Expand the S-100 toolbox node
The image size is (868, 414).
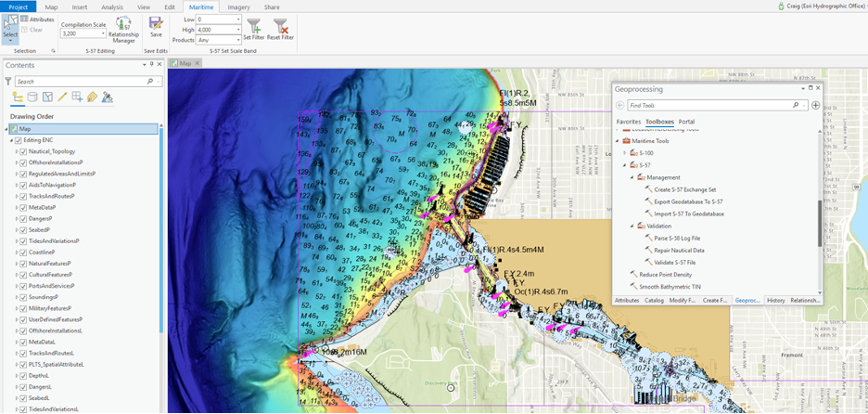(x=625, y=152)
